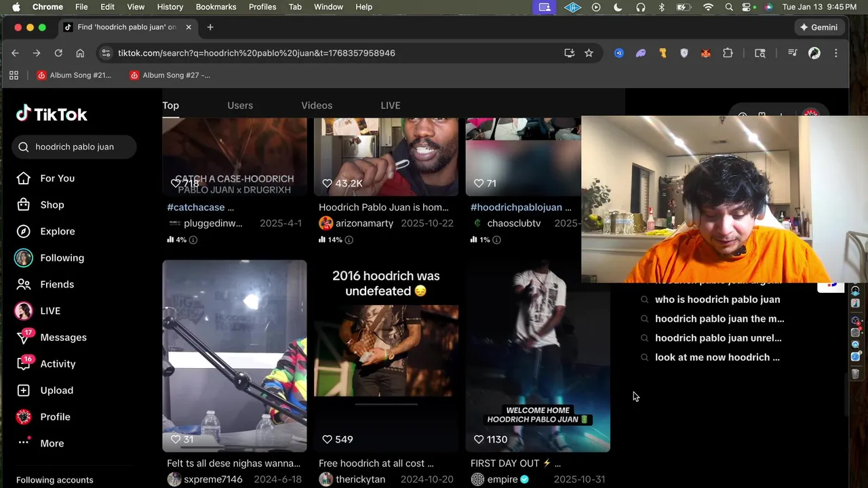Reload the page
This screenshot has height=488, width=868.
(58, 53)
